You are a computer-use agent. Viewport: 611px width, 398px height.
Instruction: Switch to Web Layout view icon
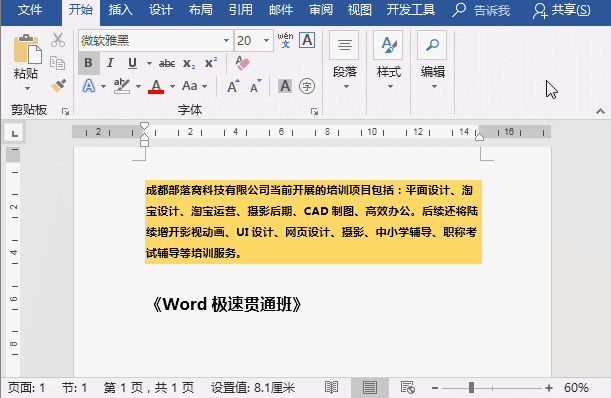[x=408, y=388]
